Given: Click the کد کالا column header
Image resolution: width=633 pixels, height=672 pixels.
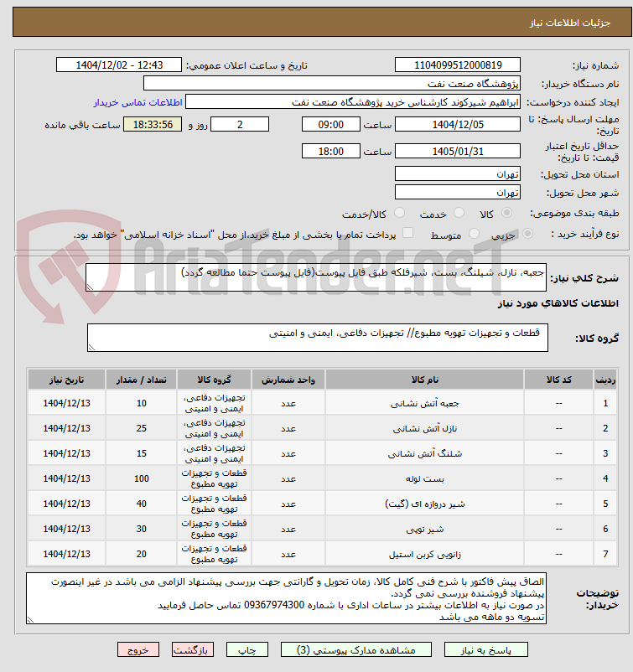Looking at the screenshot, I should pos(559,380).
